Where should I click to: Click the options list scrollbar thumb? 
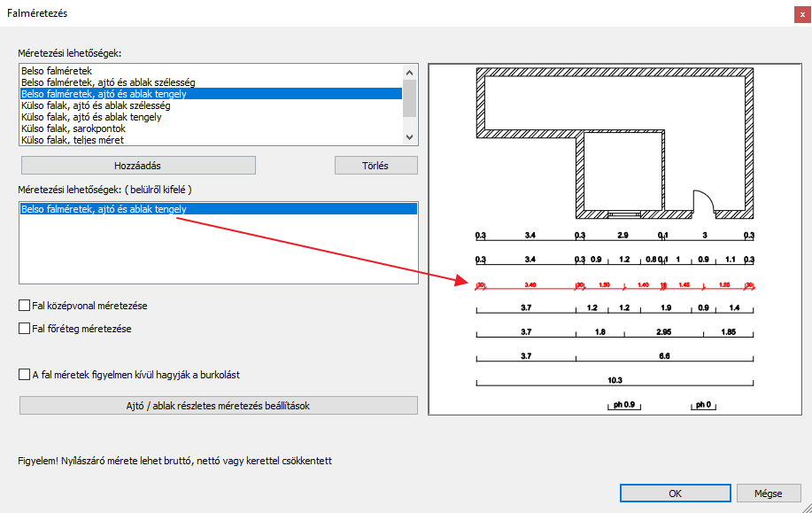pos(409,97)
